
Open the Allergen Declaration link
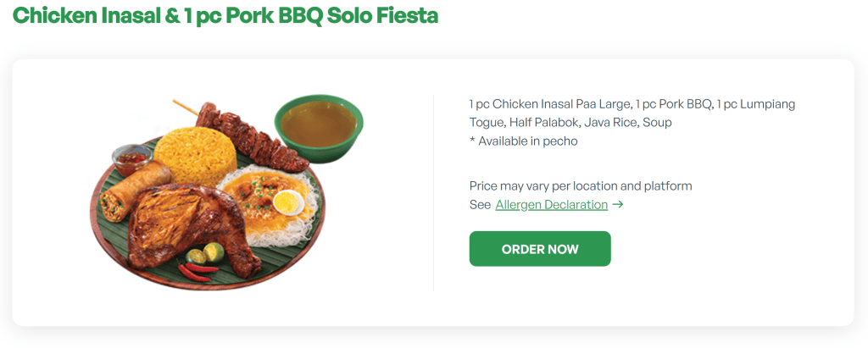pyautogui.click(x=551, y=205)
